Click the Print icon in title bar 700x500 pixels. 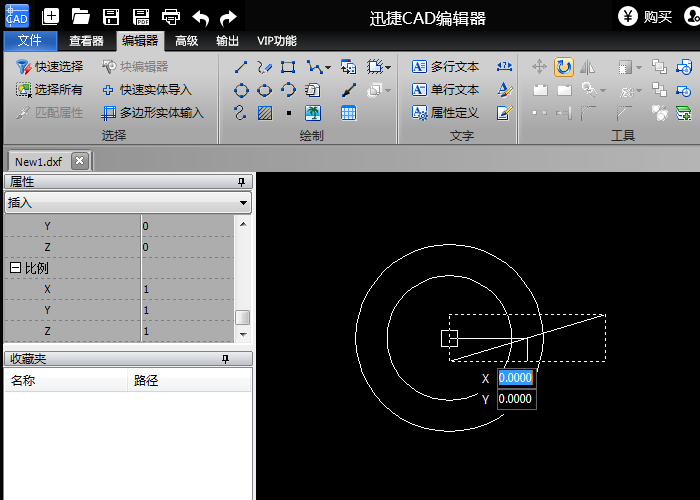pyautogui.click(x=171, y=17)
